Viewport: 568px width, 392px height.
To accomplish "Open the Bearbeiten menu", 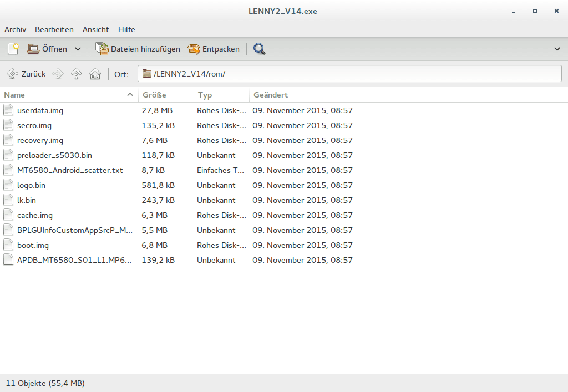I will coord(54,29).
